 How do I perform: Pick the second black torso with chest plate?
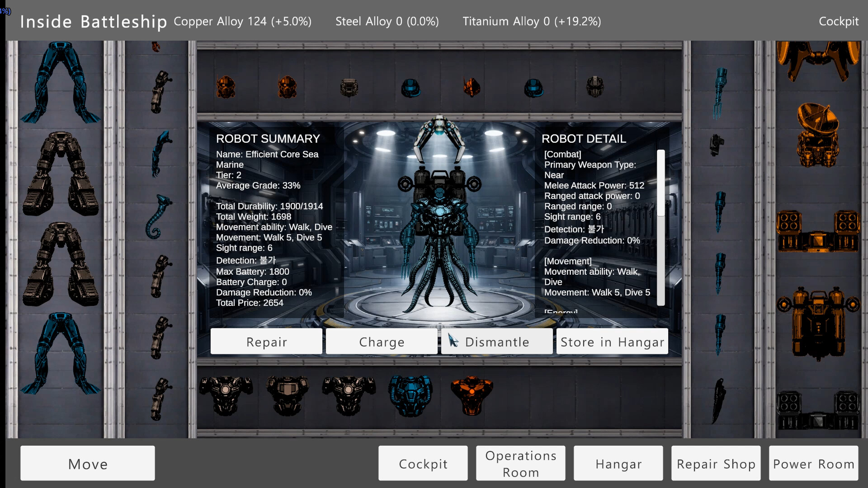click(287, 395)
